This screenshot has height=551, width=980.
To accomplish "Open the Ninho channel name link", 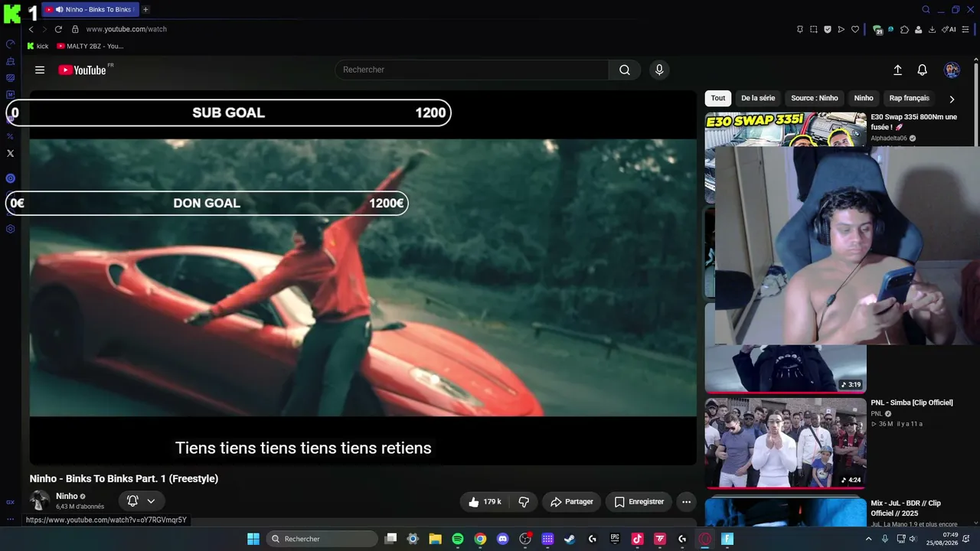I will tap(67, 496).
